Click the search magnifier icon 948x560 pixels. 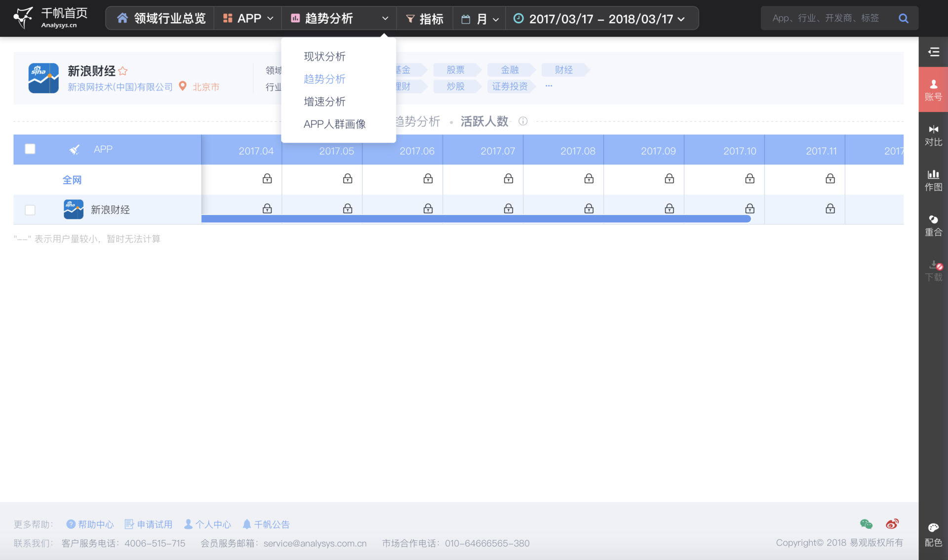903,18
